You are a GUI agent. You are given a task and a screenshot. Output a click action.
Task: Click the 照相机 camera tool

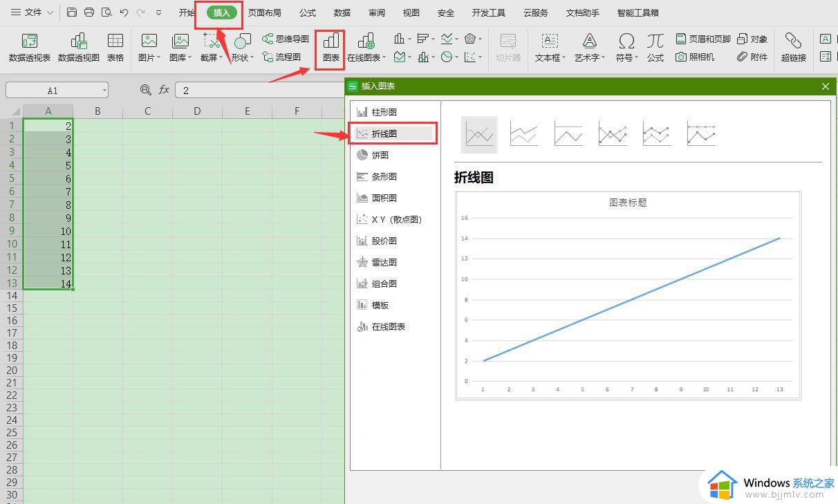695,57
